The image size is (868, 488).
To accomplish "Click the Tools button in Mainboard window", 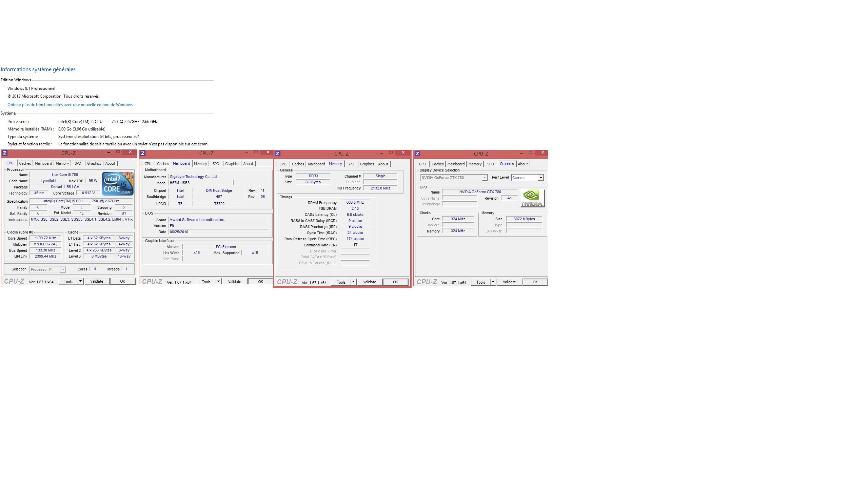I will point(206,282).
